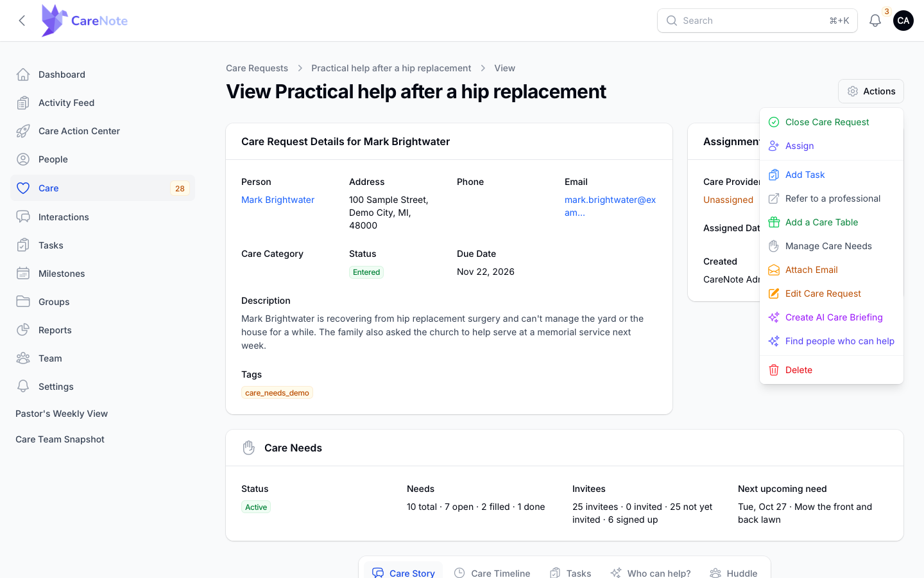Click the care_needs_demo tag
The width and height of the screenshot is (924, 578).
(277, 392)
